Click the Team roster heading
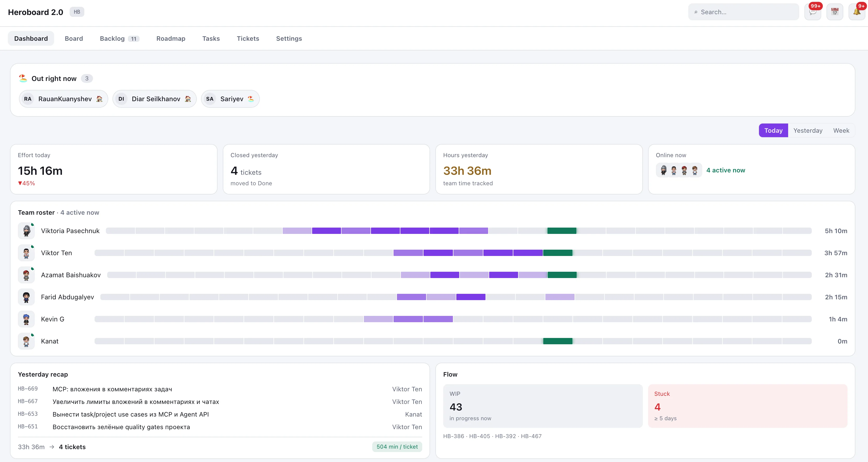The image size is (868, 462). tap(36, 213)
